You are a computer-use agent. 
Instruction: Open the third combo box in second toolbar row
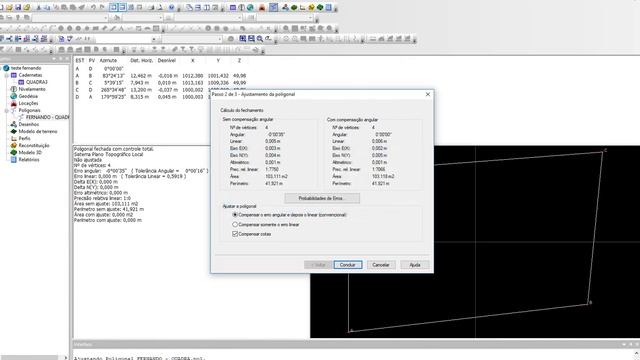[x=208, y=18]
